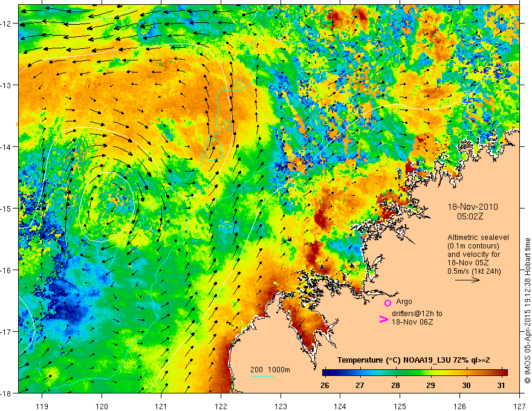Click the longitude label '119'
The width and height of the screenshot is (532, 411).
pyautogui.click(x=42, y=406)
